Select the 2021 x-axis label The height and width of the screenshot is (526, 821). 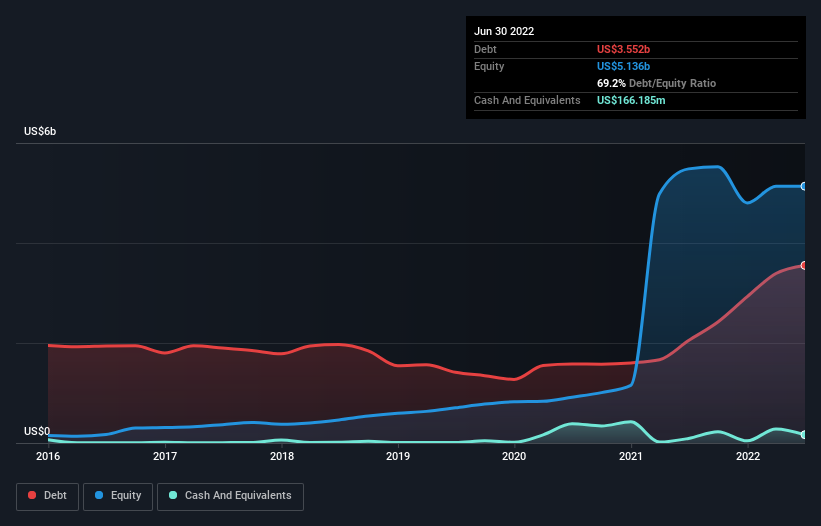tap(631, 456)
